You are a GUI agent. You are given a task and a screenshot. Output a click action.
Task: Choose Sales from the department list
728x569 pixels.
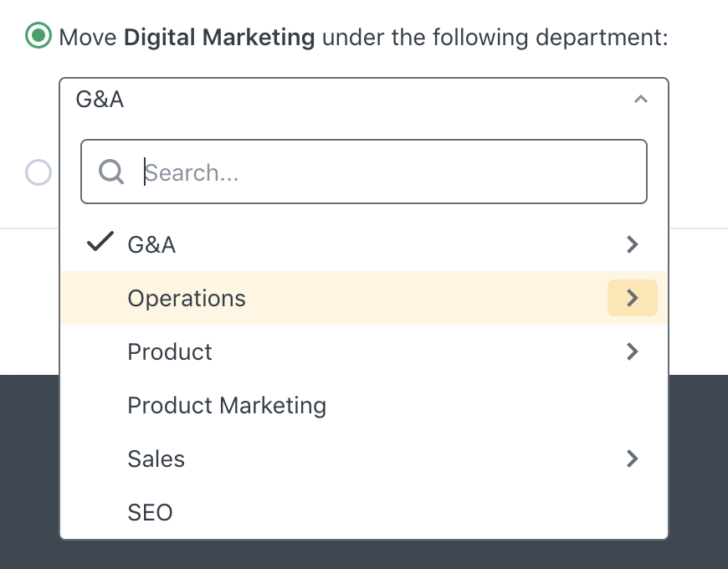click(156, 459)
